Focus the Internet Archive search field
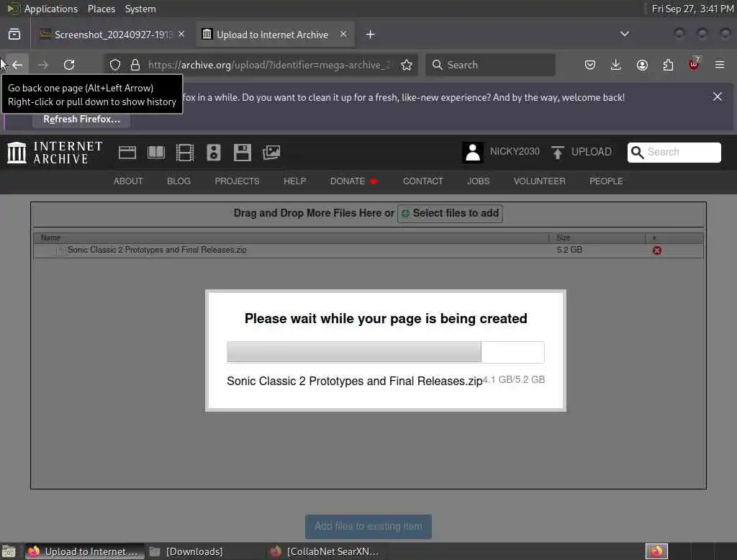The height and width of the screenshot is (560, 737). click(674, 153)
